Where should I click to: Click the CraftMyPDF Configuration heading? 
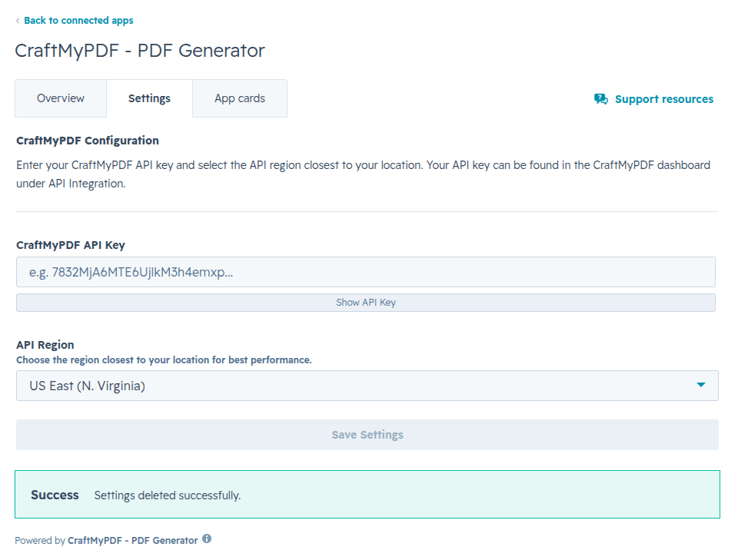point(88,141)
